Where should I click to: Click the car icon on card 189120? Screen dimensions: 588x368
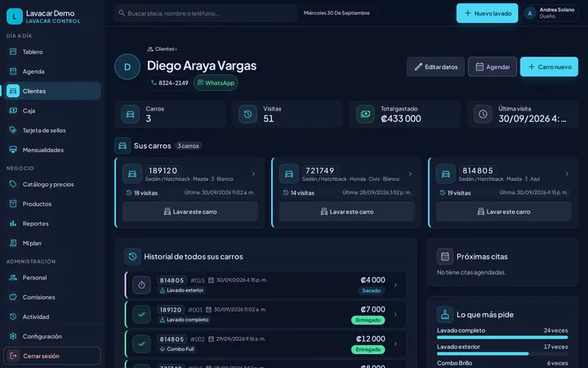click(x=132, y=174)
